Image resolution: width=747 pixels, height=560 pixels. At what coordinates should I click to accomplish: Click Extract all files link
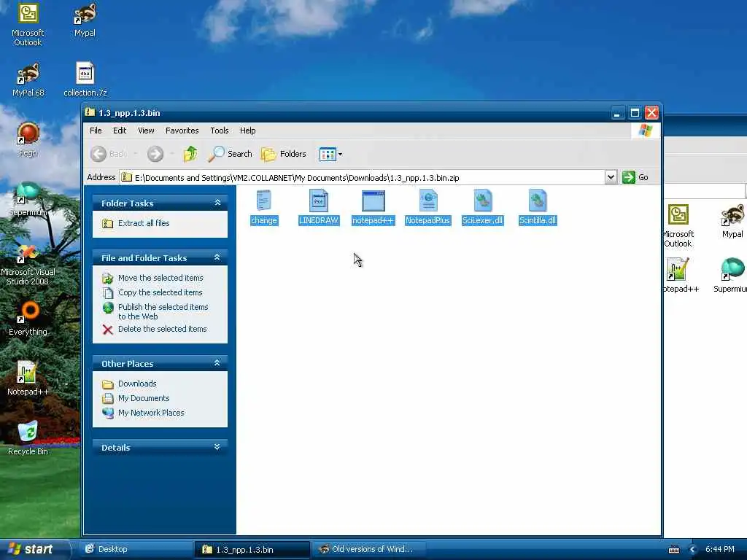[x=144, y=223]
